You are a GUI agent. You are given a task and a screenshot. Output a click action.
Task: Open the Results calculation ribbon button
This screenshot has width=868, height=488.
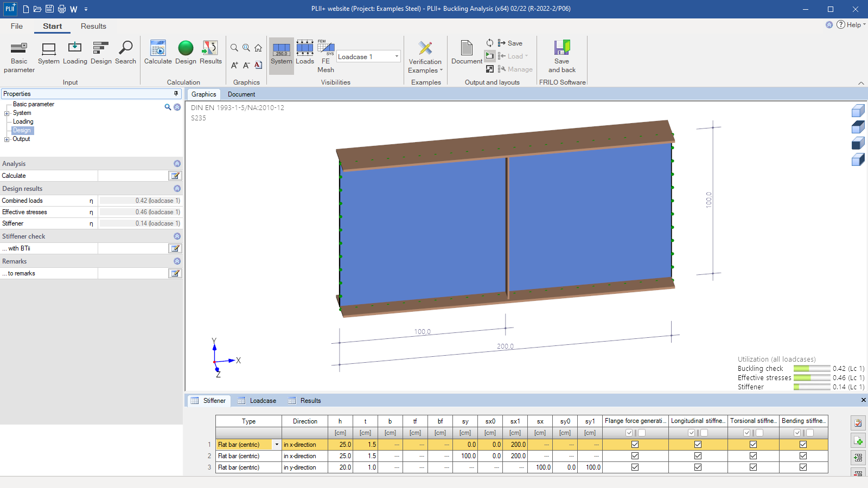[x=210, y=53]
